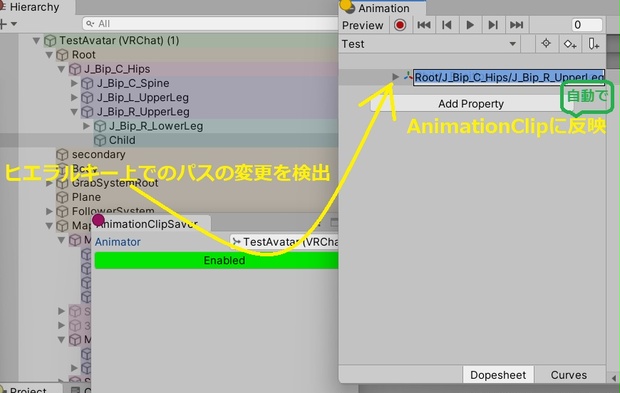Step to previous keyframe
The image size is (620, 393).
point(447,25)
